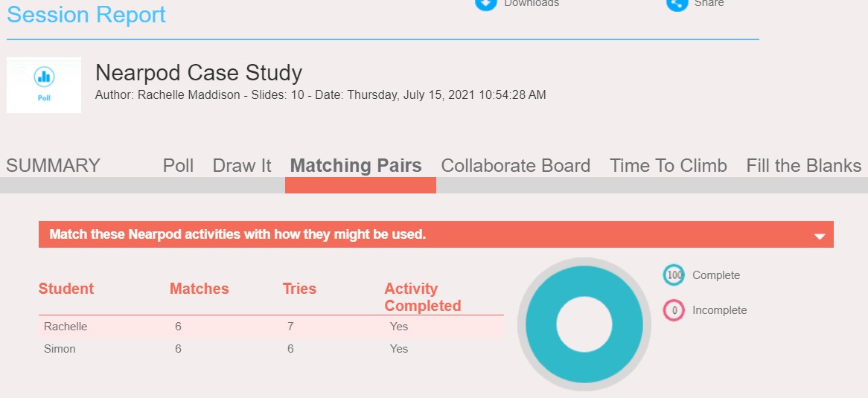Screen dimensions: 868x398
Task: Click the Downloads icon
Action: click(486, 4)
